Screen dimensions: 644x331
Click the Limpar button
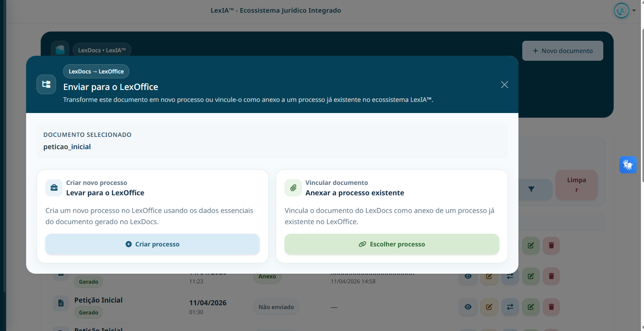tap(576, 185)
